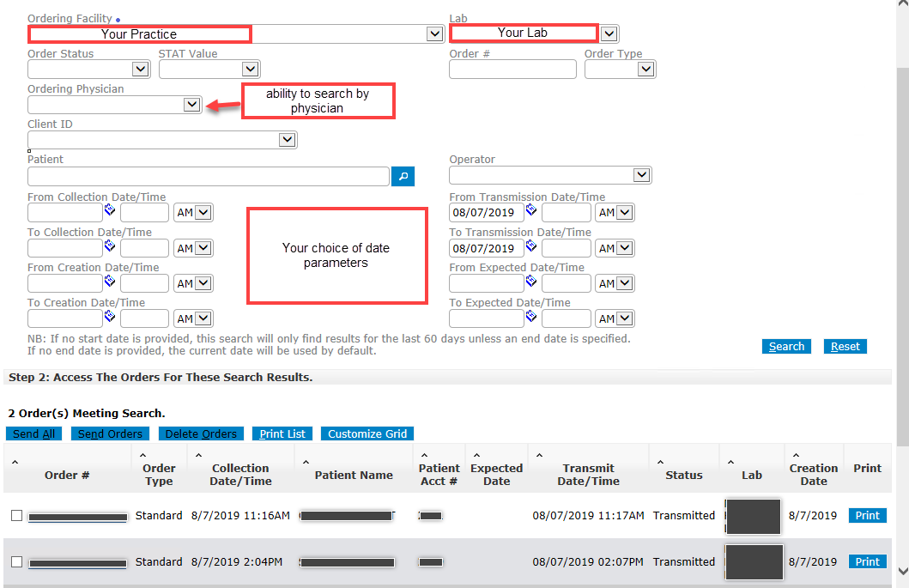Expand the Client ID dropdown
The height and width of the screenshot is (588, 909).
[287, 140]
